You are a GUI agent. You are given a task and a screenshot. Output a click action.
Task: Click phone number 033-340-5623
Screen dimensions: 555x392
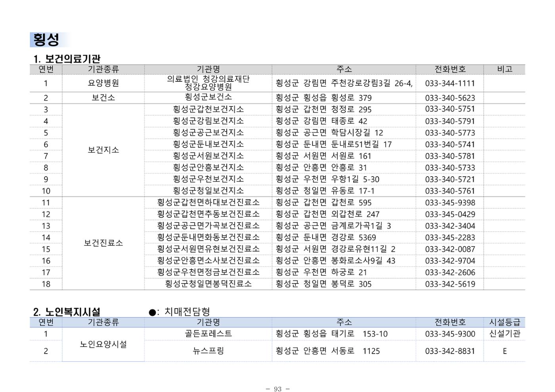pyautogui.click(x=450, y=98)
